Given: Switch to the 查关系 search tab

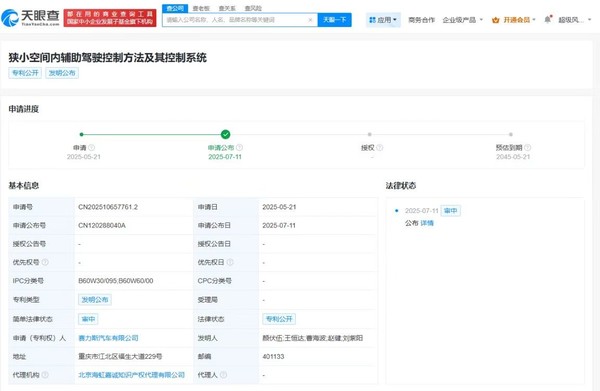Looking at the screenshot, I should (x=227, y=8).
